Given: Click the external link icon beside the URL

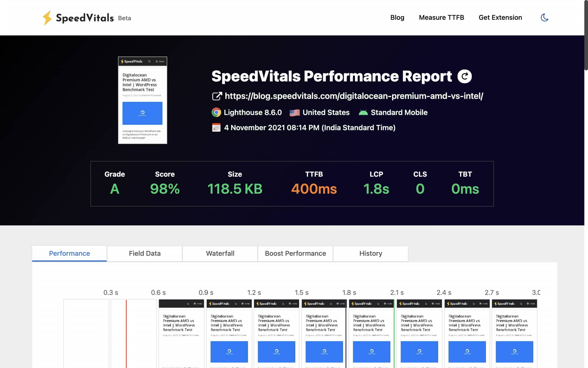Looking at the screenshot, I should 217,96.
